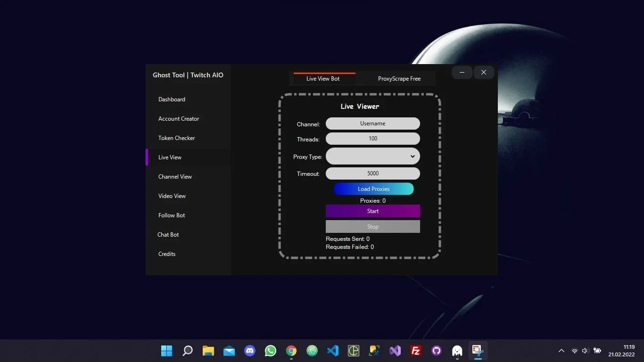This screenshot has width=644, height=362.
Task: Show hidden system tray icons
Action: click(x=561, y=351)
